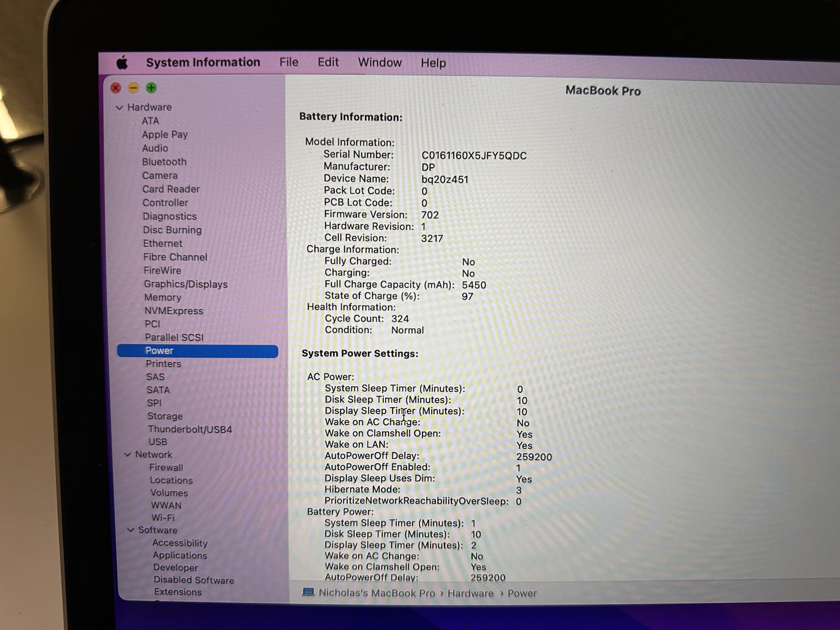Select PCI in the sidebar
The height and width of the screenshot is (630, 840).
(x=152, y=324)
